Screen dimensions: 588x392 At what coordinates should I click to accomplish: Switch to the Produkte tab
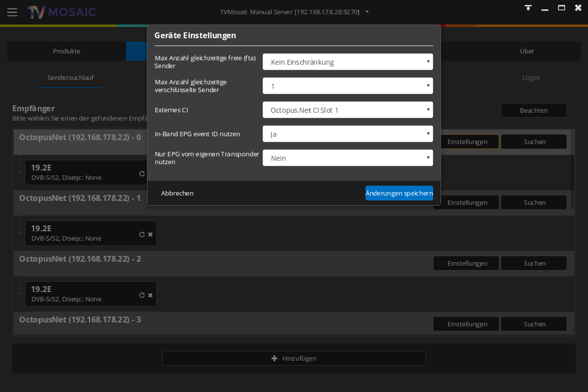(x=67, y=51)
